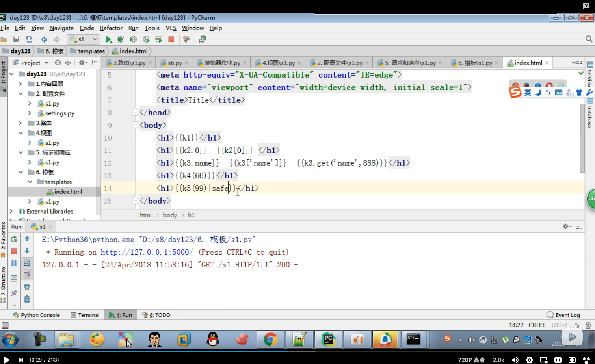Collapse the day123 project root
Viewport: 595px width, 364px height.
click(x=11, y=74)
